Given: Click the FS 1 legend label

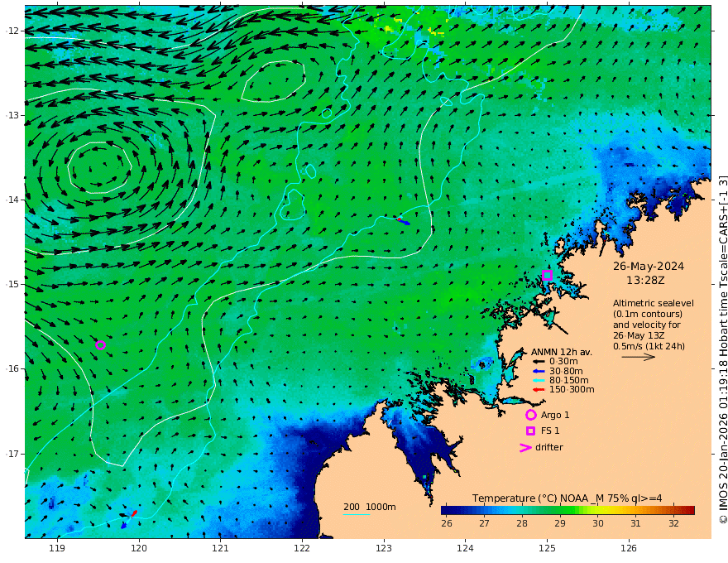Looking at the screenshot, I should (550, 431).
